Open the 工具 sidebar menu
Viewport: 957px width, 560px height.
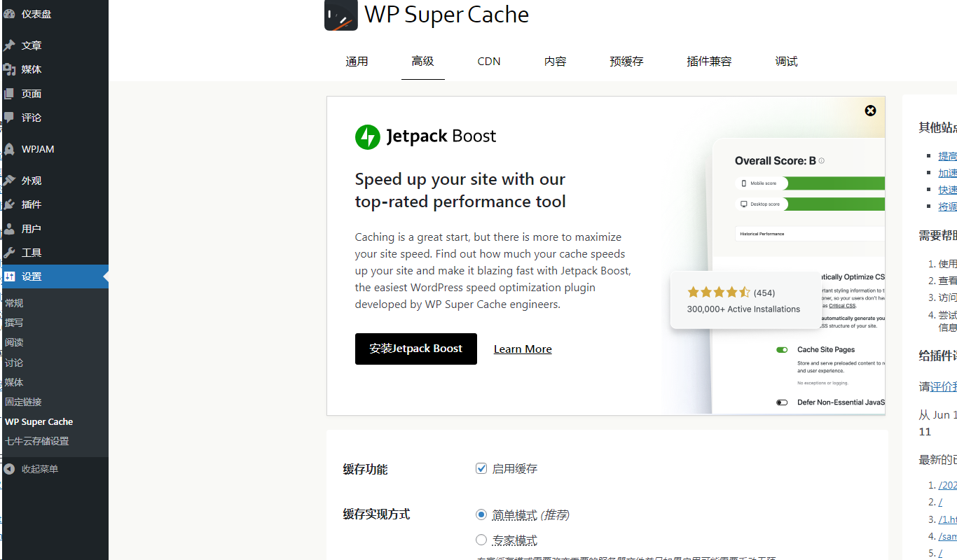(55, 253)
